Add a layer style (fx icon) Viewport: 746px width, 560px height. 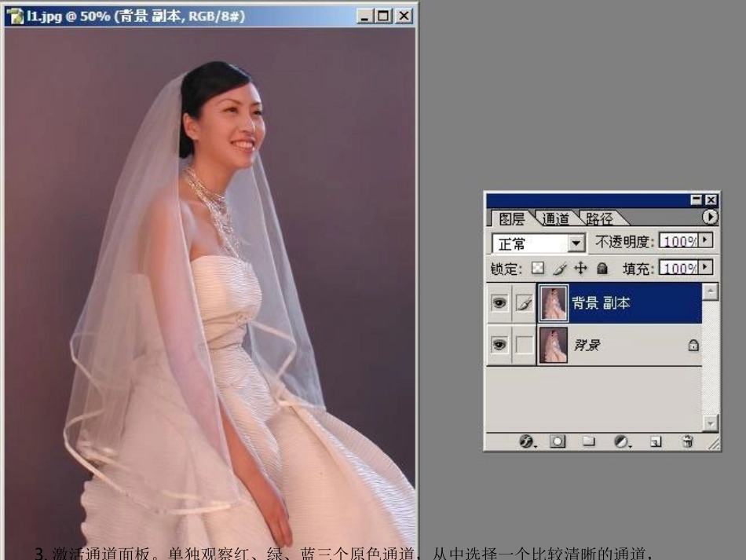coord(527,441)
